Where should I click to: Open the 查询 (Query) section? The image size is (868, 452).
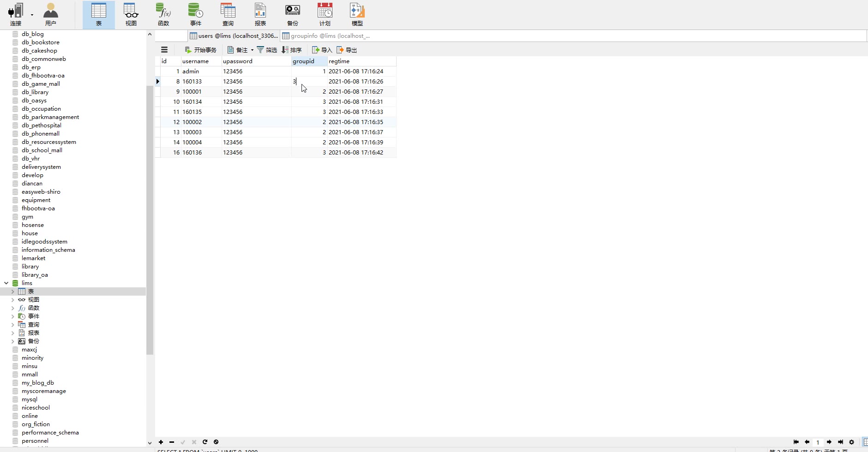tap(228, 14)
